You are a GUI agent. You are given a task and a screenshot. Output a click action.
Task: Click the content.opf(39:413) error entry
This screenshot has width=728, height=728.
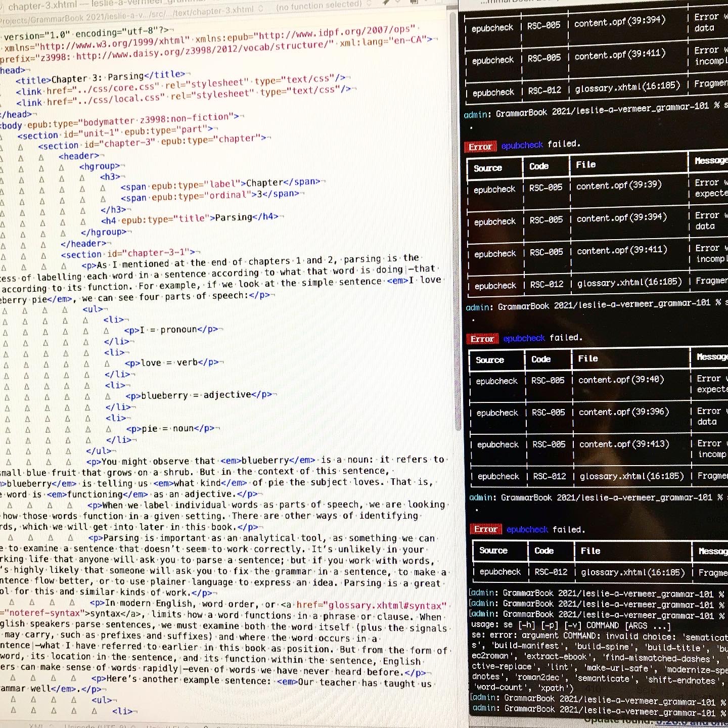(x=624, y=444)
